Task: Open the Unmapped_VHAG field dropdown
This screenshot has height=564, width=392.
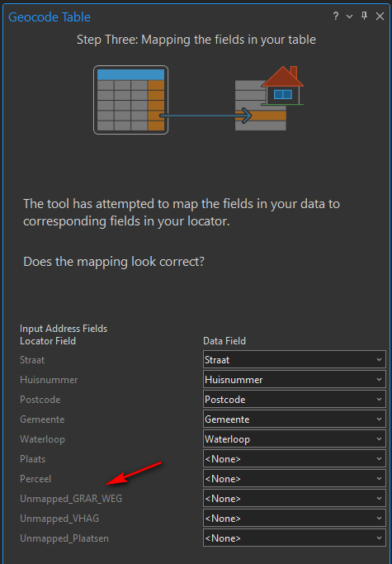Action: pyautogui.click(x=294, y=518)
